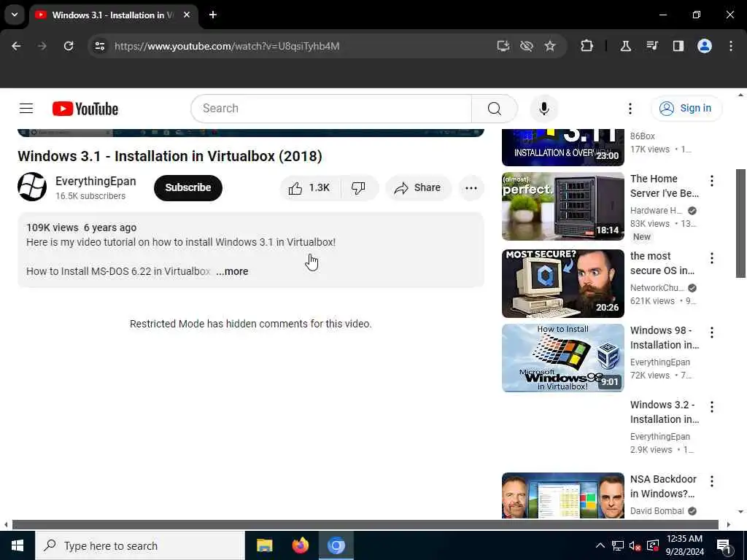This screenshot has width=747, height=560.
Task: Open options for the most secure OS video
Action: (x=712, y=258)
